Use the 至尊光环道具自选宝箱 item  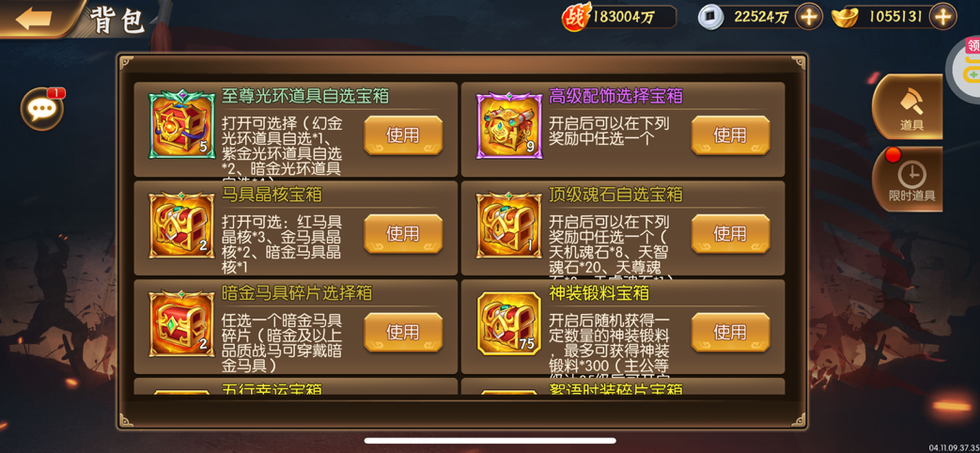point(403,135)
